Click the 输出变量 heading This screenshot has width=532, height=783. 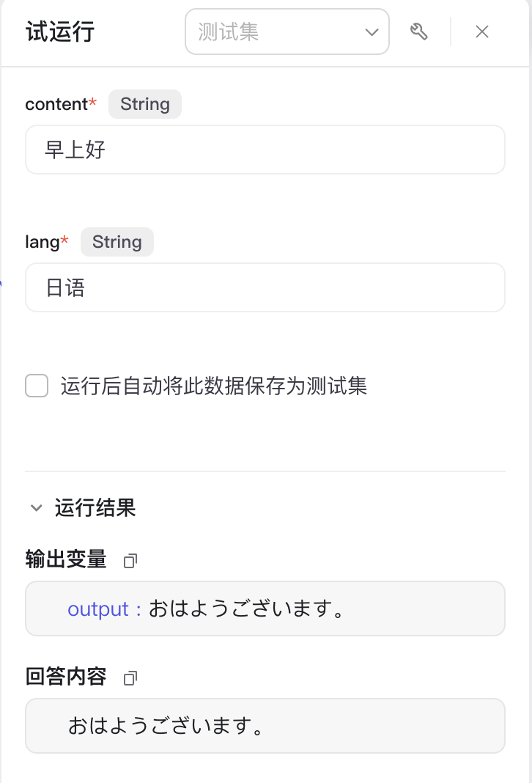(x=66, y=559)
